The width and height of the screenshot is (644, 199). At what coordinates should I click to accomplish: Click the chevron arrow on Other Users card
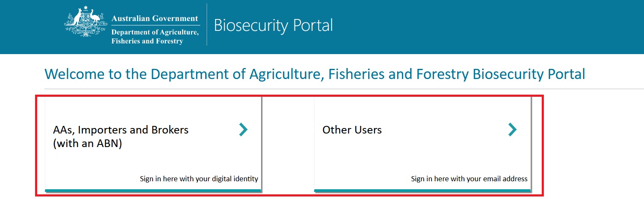[512, 130]
